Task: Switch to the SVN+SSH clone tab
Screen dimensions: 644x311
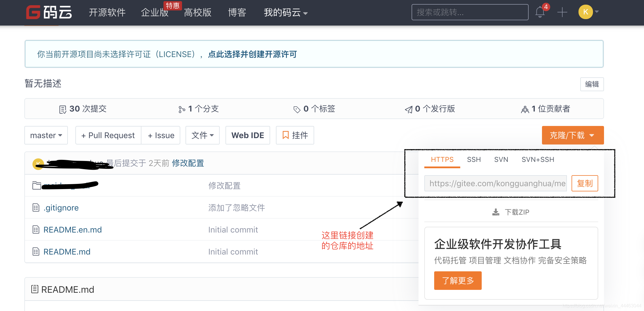Action: 538,160
